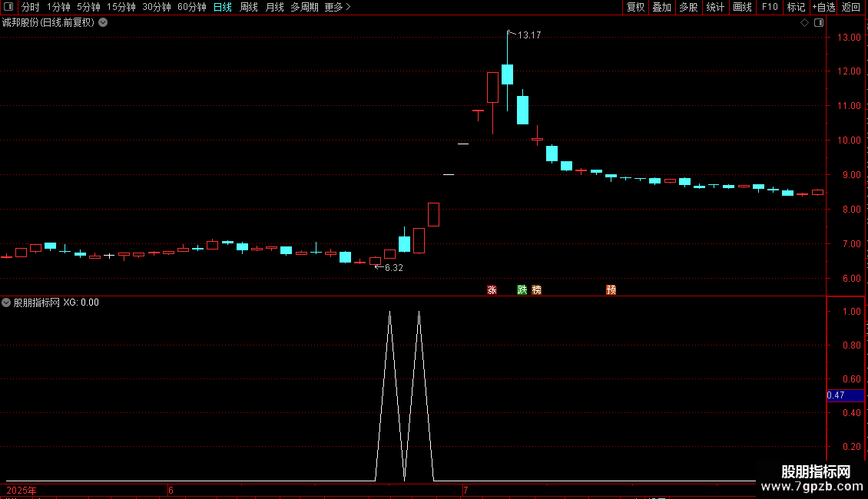Open the 股朋指标网 indicator dropdown arrow
This screenshot has width=868, height=499.
tap(6, 302)
